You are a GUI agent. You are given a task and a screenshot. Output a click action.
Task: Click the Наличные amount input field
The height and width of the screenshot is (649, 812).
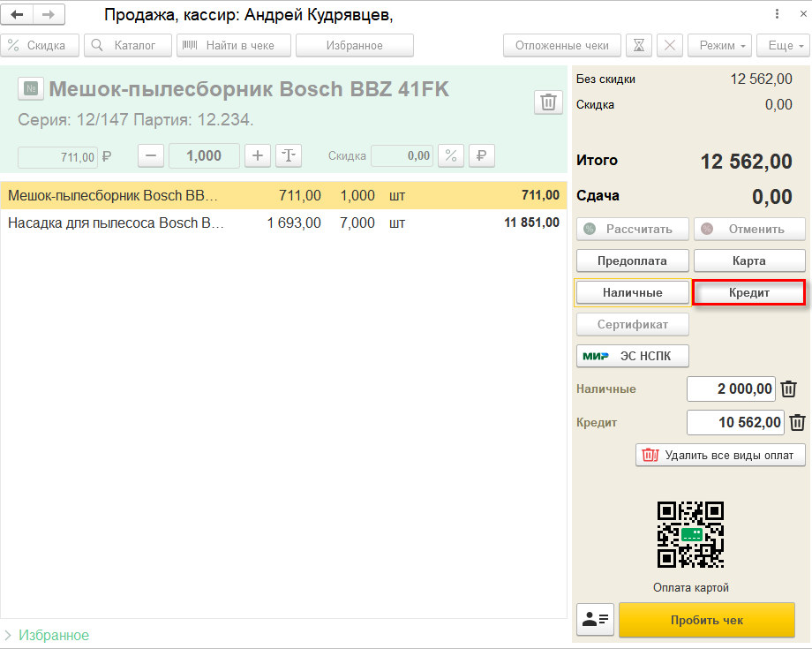[x=731, y=389]
